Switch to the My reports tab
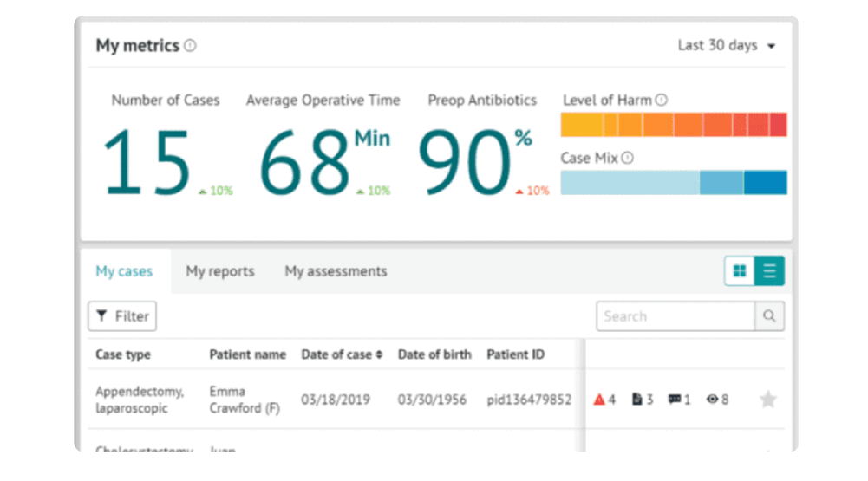The width and height of the screenshot is (868, 481). point(219,271)
